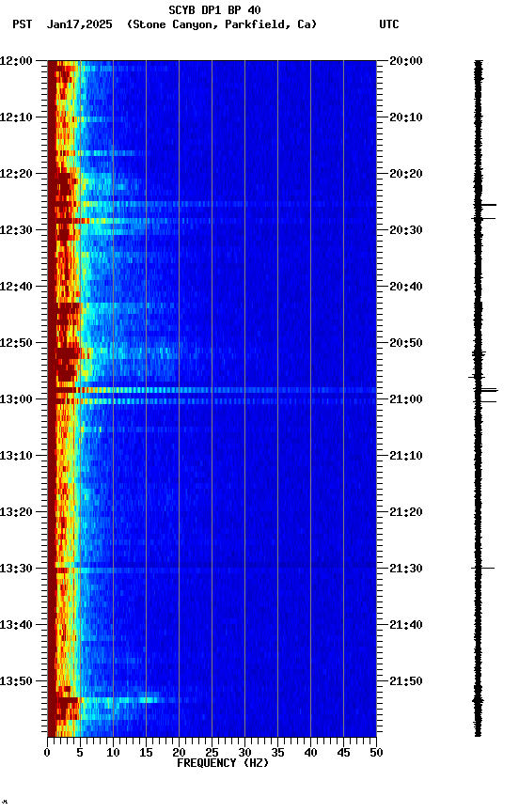Click the 12:50 PST time label
This screenshot has width=519, height=812.
[16, 343]
